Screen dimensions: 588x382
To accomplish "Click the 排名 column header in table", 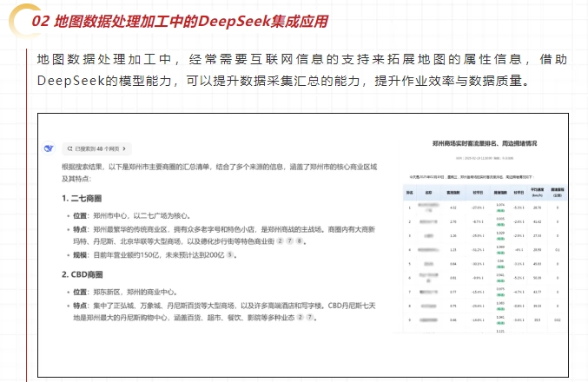I will [x=409, y=193].
